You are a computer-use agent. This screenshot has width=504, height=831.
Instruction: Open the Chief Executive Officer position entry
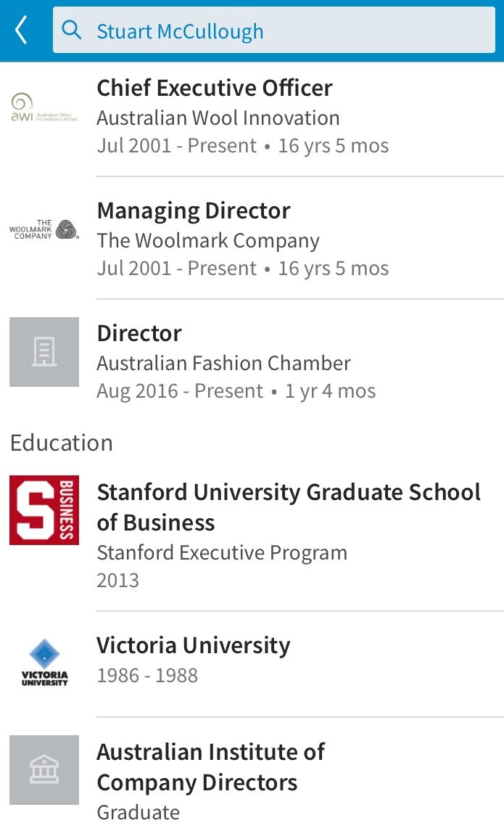(x=215, y=88)
